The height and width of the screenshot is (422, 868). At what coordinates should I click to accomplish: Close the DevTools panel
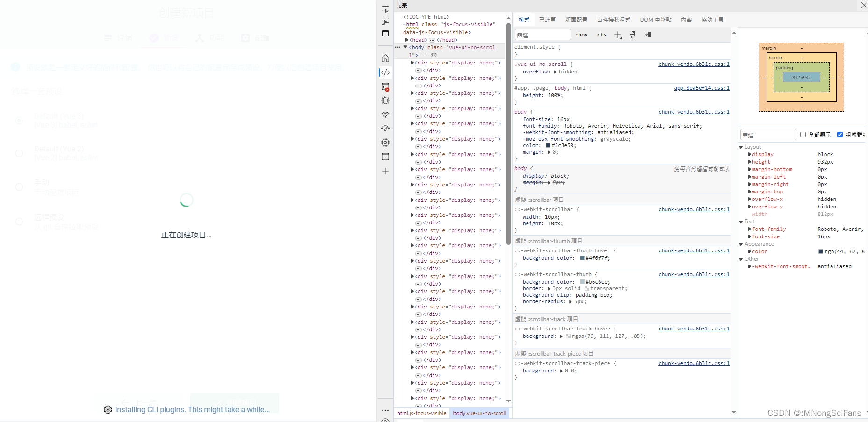[864, 5]
